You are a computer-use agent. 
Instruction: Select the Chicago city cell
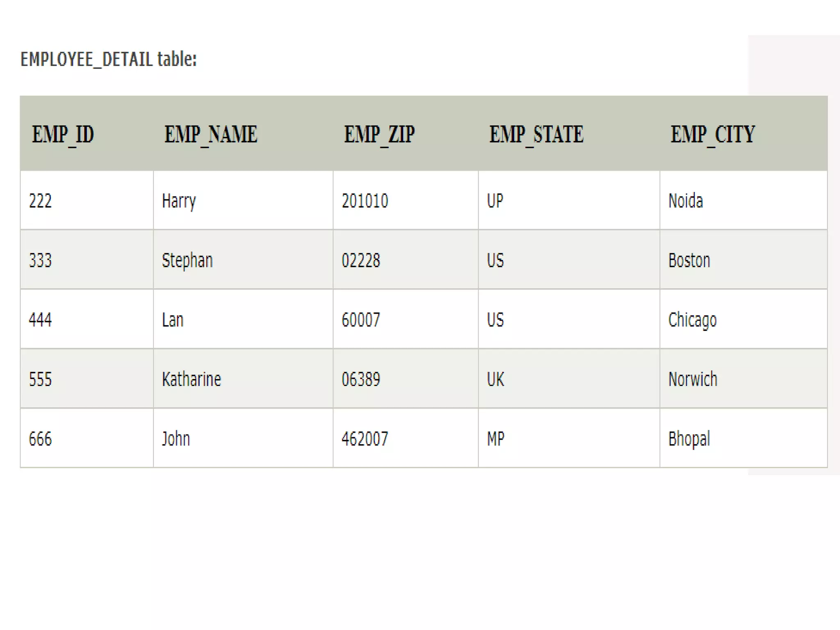tap(744, 319)
